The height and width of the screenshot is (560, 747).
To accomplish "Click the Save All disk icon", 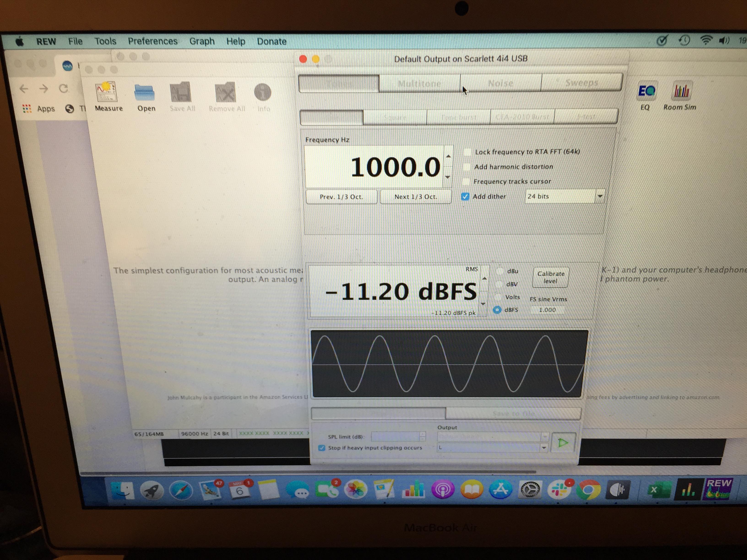I will point(181,92).
